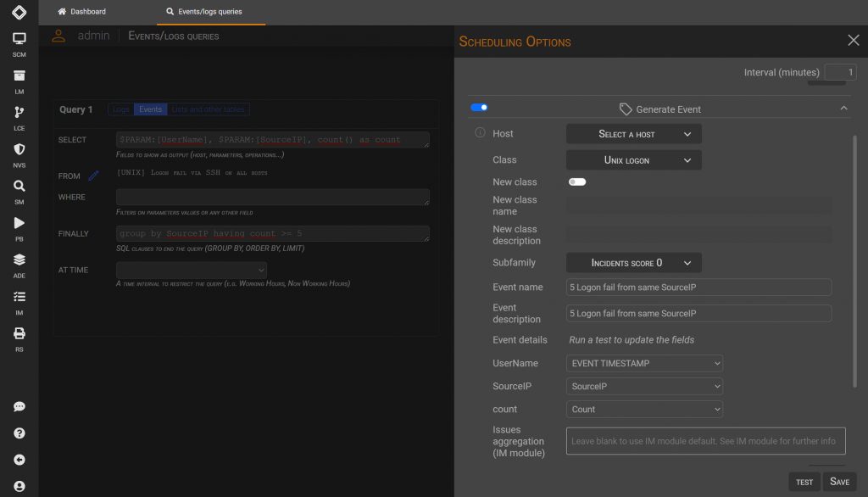Open the user account icon at sidebar bottom
The image size is (868, 497).
(19, 487)
